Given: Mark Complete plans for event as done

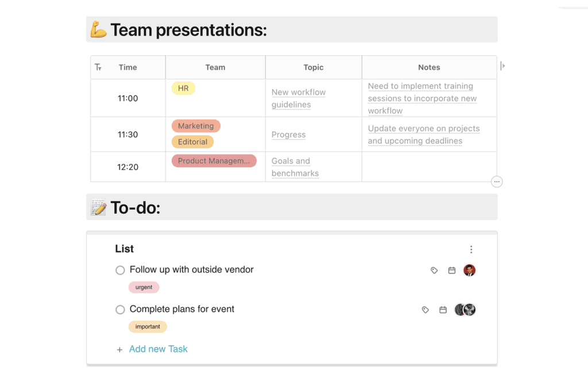Looking at the screenshot, I should tap(120, 309).
